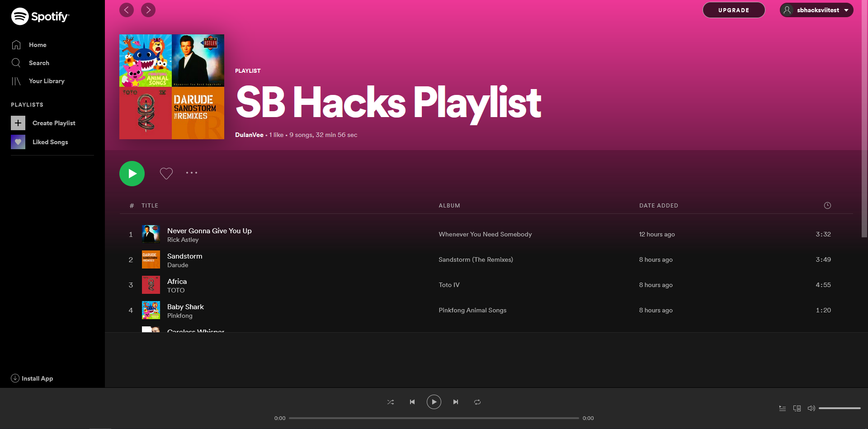Play the playlist with green button
Viewport: 868px width, 429px height.
132,174
